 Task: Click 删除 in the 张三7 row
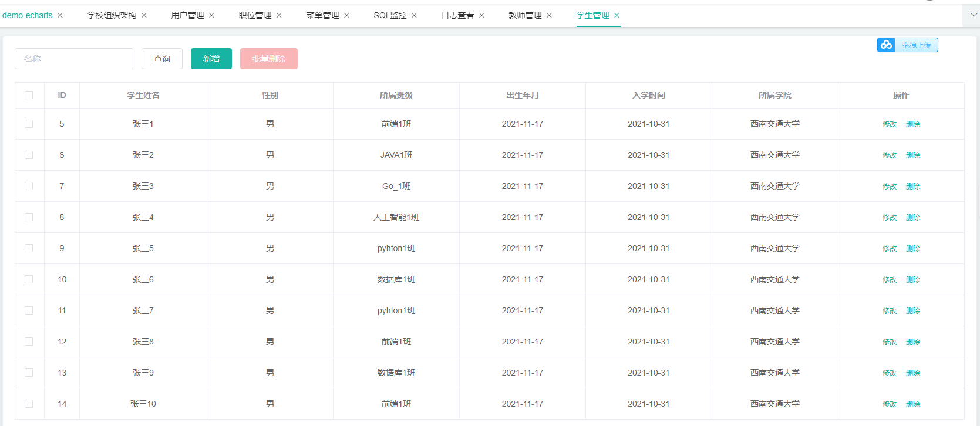[913, 311]
